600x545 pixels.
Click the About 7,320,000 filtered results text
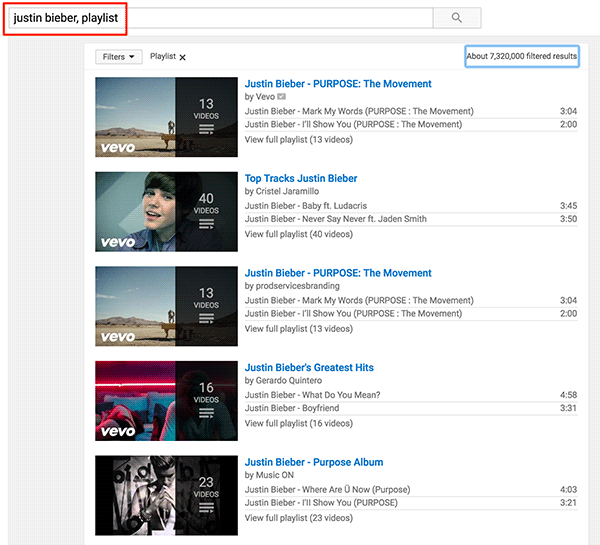pos(522,56)
